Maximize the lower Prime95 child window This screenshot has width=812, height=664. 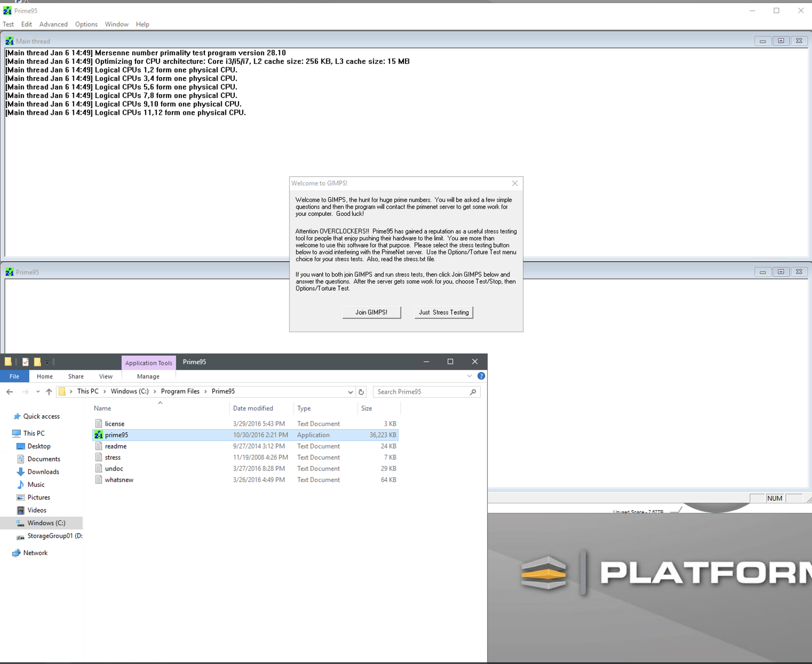point(781,272)
